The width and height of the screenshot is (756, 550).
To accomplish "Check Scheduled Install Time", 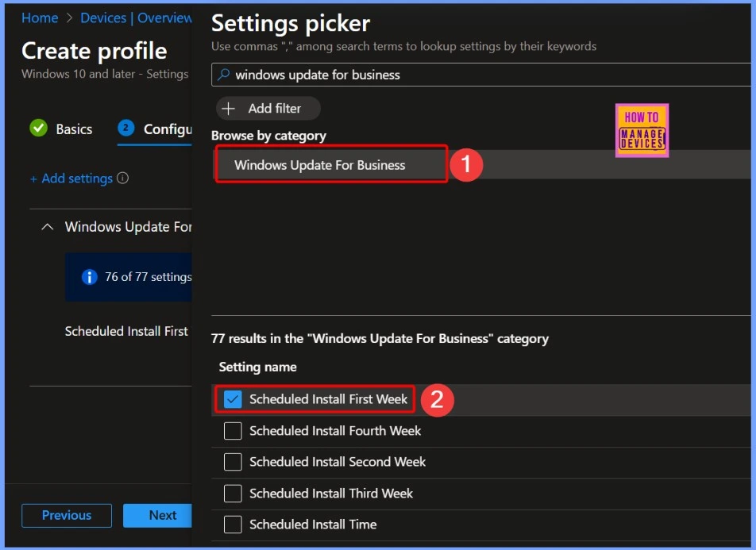I will (233, 525).
